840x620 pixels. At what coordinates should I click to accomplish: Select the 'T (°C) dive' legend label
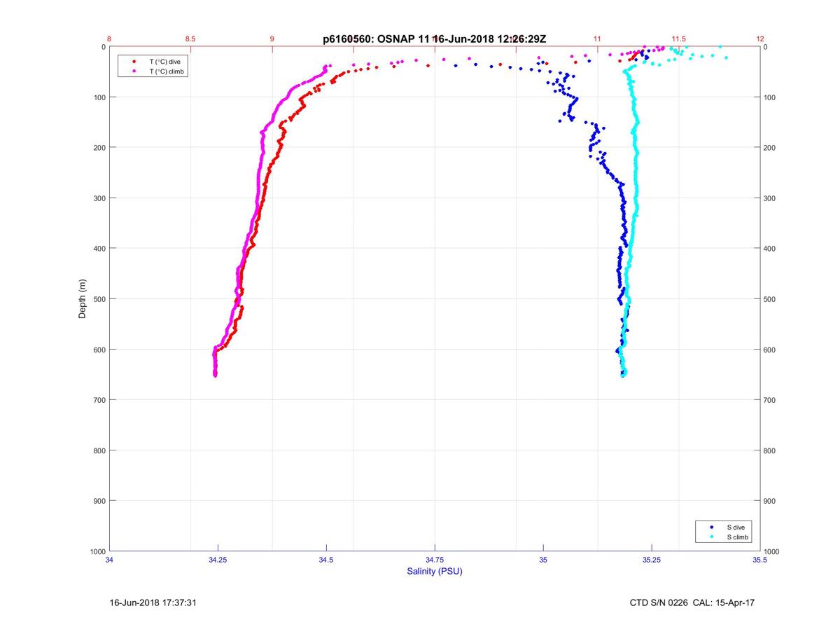(x=164, y=62)
